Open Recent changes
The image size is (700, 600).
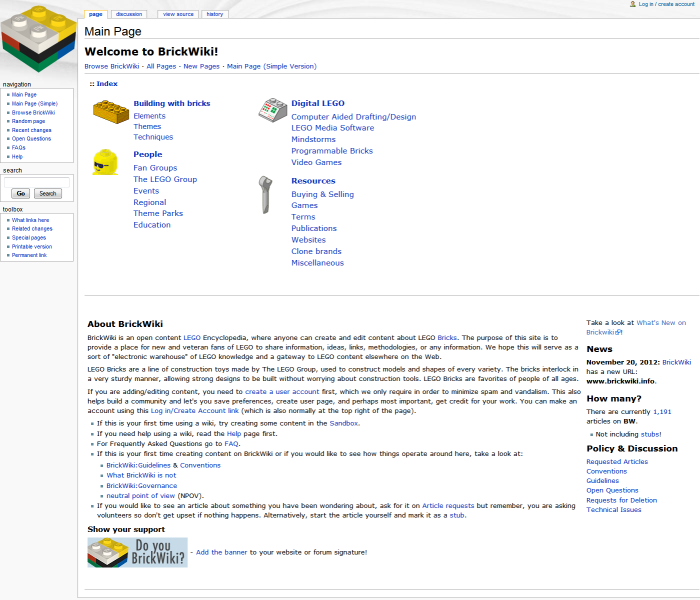(31, 130)
